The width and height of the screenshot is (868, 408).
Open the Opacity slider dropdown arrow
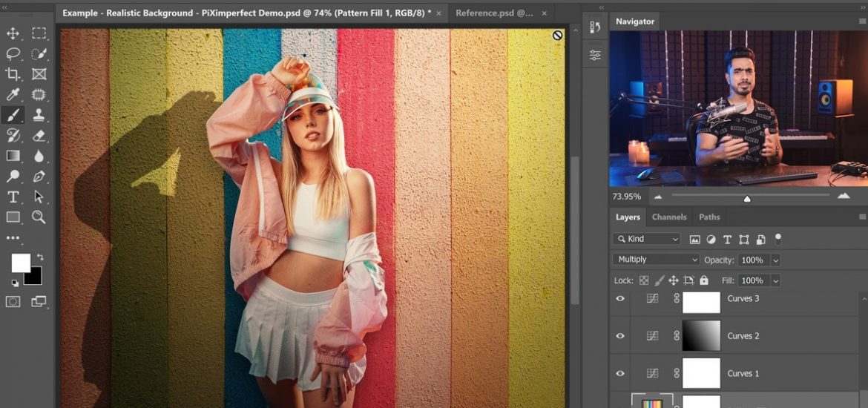775,260
